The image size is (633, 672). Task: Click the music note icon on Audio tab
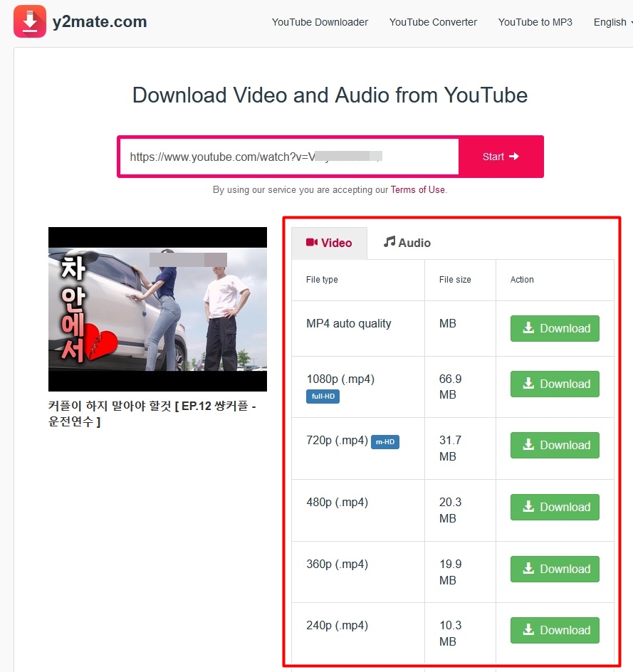[389, 242]
